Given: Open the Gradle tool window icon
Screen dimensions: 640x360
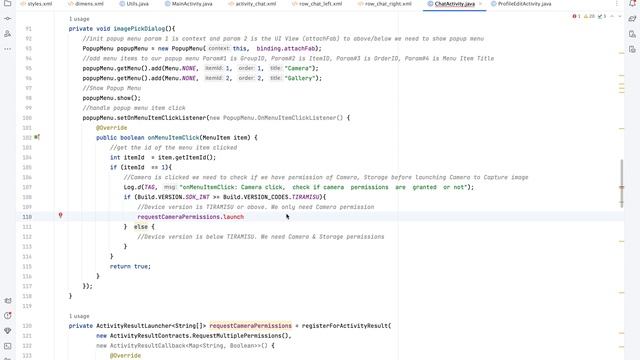Looking at the screenshot, I should point(632,19).
